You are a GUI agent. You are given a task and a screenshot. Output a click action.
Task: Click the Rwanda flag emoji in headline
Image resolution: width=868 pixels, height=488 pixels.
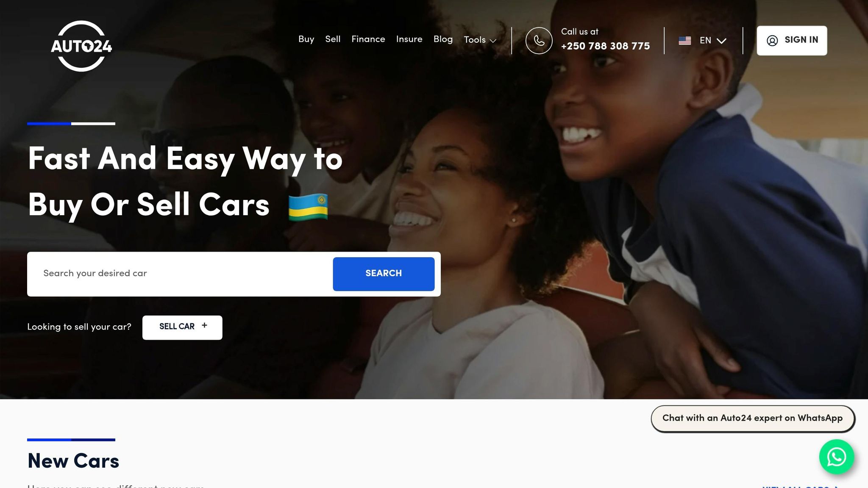pyautogui.click(x=308, y=207)
